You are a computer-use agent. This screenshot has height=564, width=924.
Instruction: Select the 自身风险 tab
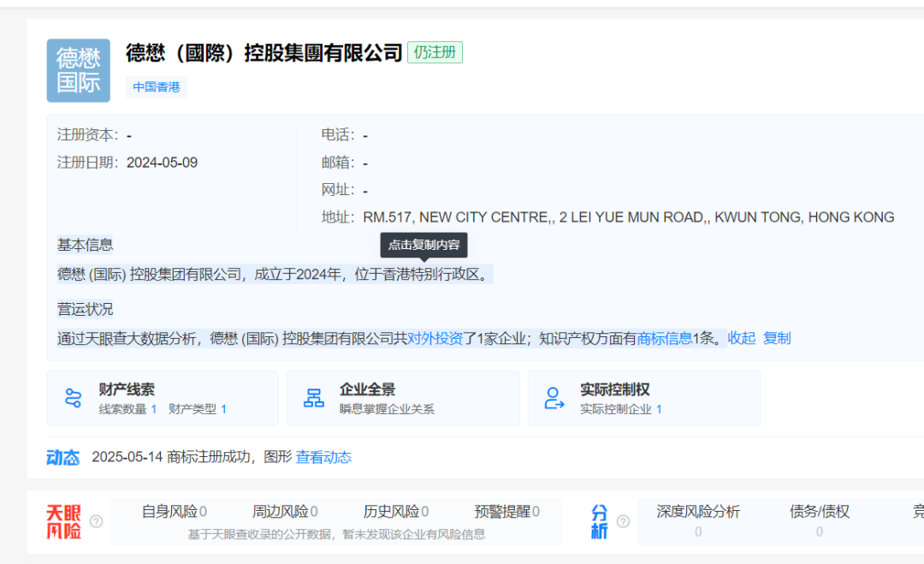pyautogui.click(x=174, y=512)
